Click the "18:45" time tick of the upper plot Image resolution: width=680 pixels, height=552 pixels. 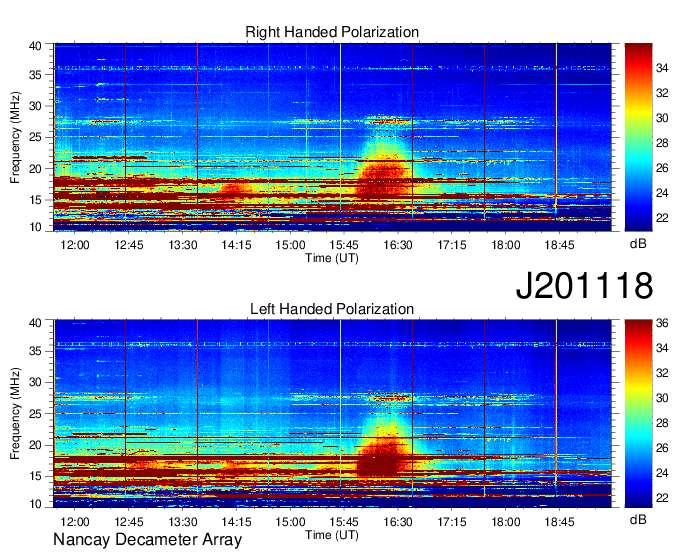[559, 245]
